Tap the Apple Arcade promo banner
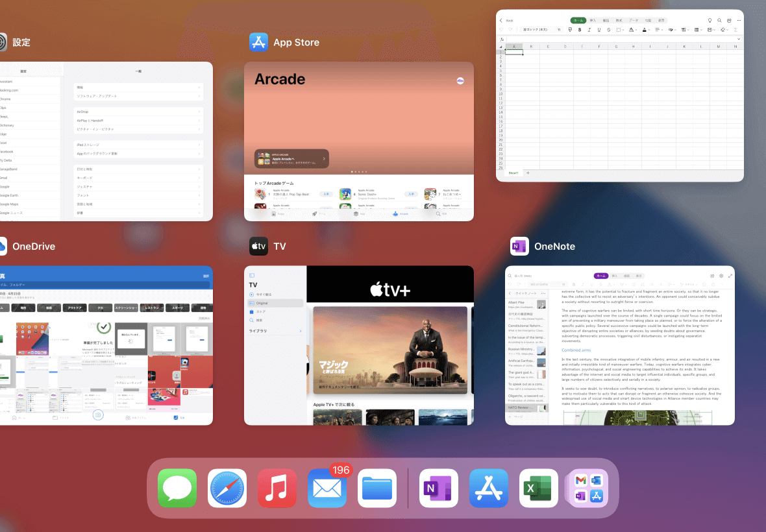 [x=291, y=158]
